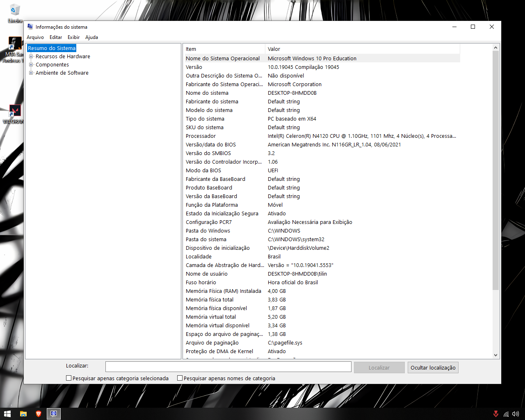Click inside the Localizar search field
The width and height of the screenshot is (525, 420).
pos(228,367)
